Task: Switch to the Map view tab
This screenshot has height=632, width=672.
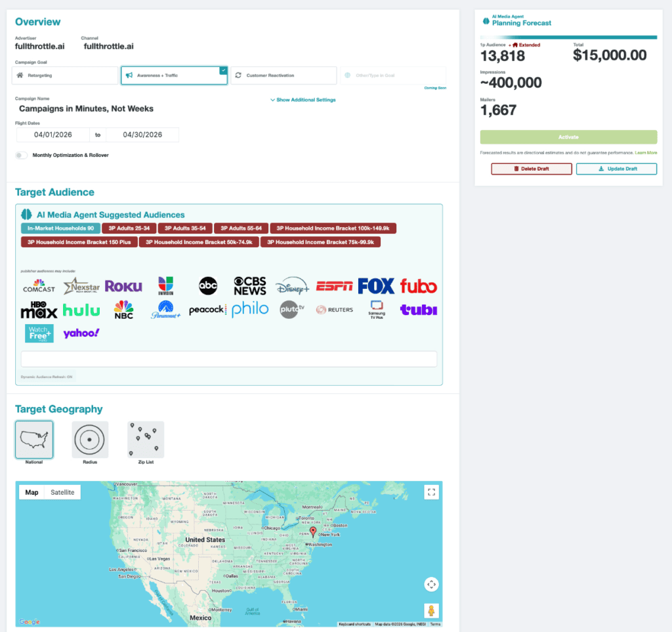Action: click(x=31, y=492)
